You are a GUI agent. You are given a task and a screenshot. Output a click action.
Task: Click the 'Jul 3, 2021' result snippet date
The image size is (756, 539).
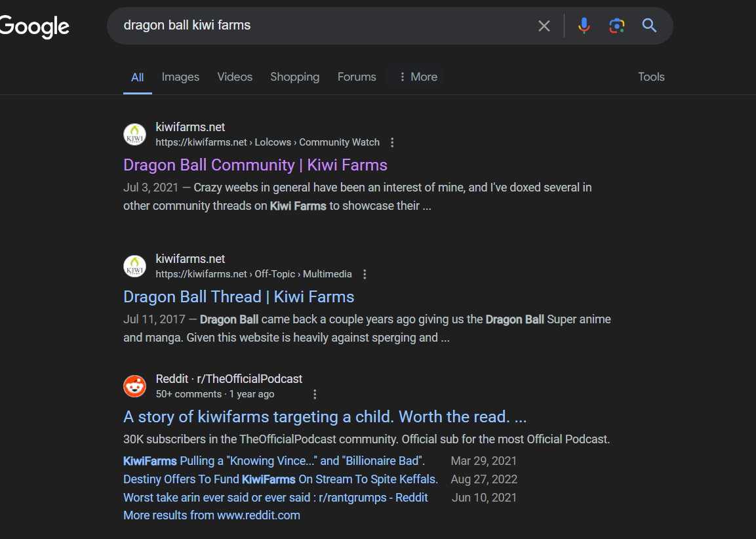coord(151,188)
